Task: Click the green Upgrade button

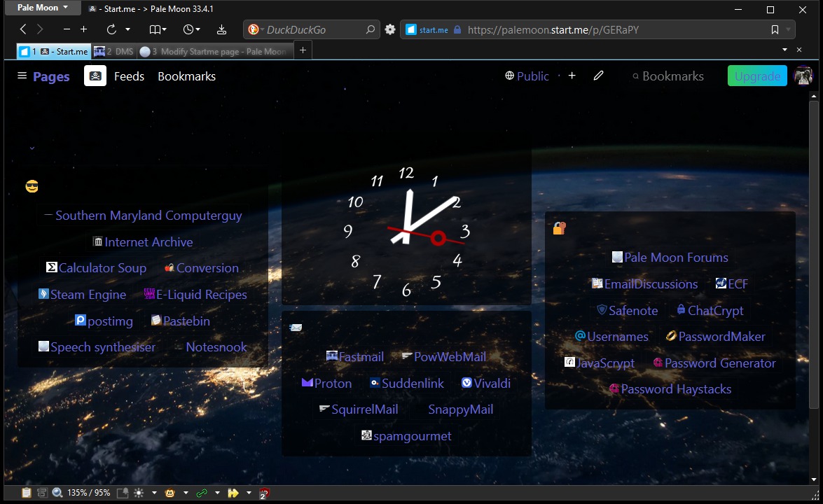Action: click(x=757, y=76)
